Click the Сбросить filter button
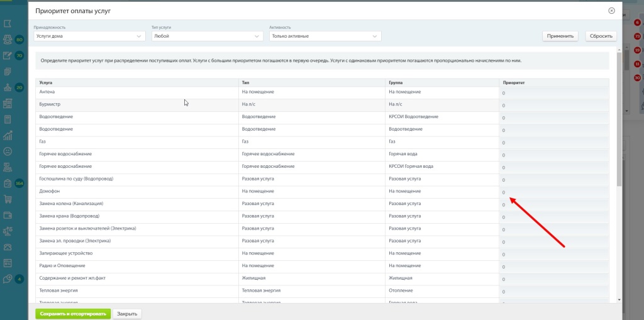The width and height of the screenshot is (644, 320). click(x=601, y=36)
